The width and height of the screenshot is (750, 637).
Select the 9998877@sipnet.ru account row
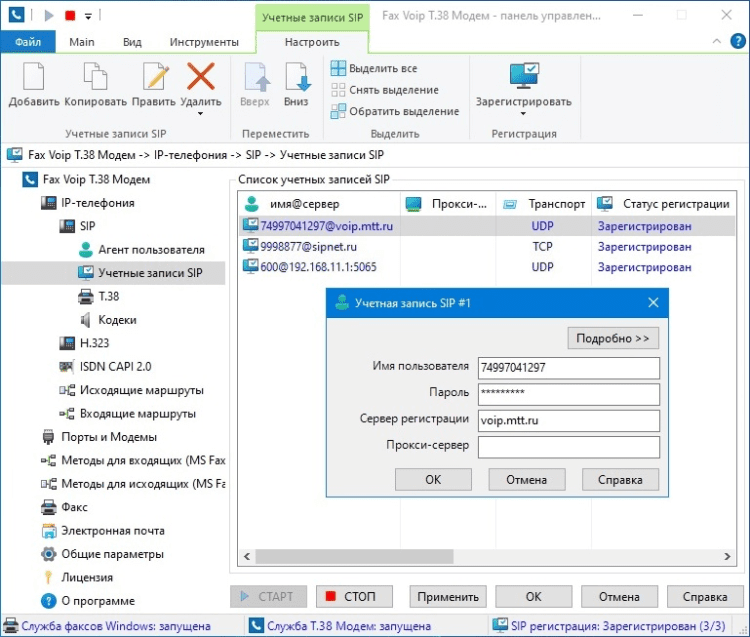308,246
